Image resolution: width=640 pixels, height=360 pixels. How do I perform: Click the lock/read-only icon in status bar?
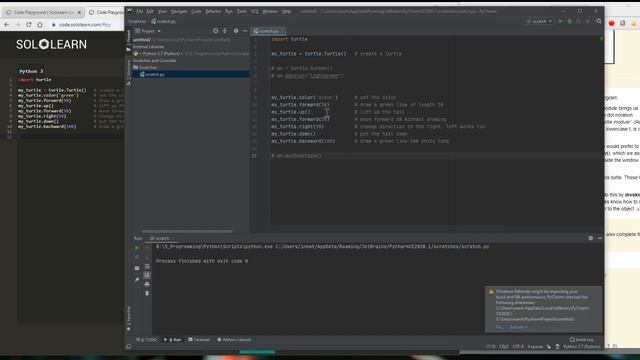(x=549, y=347)
